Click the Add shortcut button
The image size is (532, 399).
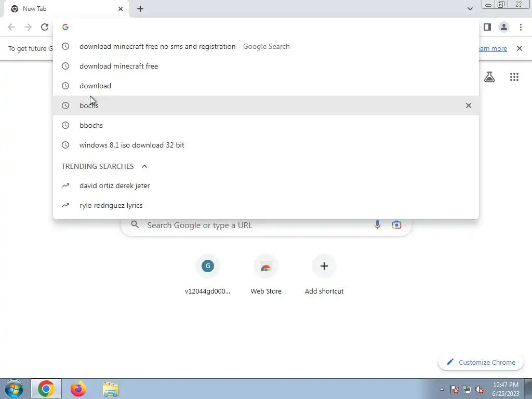(x=324, y=275)
